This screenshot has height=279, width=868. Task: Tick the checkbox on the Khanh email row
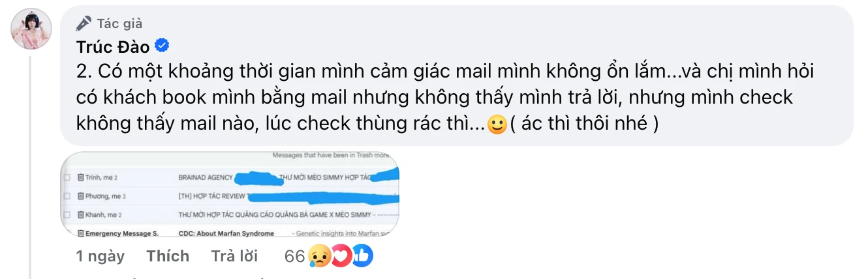pyautogui.click(x=67, y=214)
